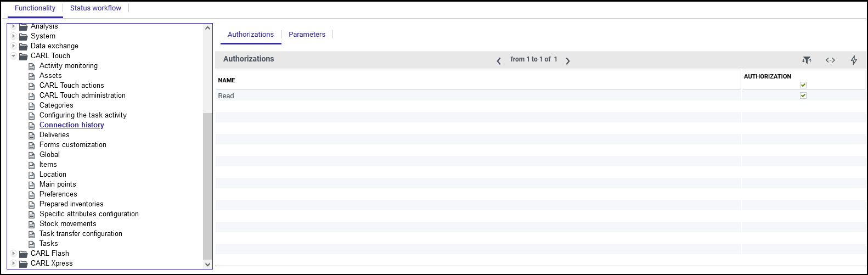868x275 pixels.
Task: Click the column width adjust arrows icon
Action: pyautogui.click(x=830, y=60)
